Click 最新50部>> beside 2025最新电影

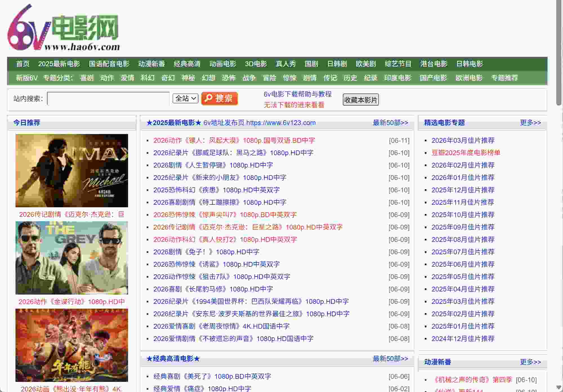(x=390, y=123)
